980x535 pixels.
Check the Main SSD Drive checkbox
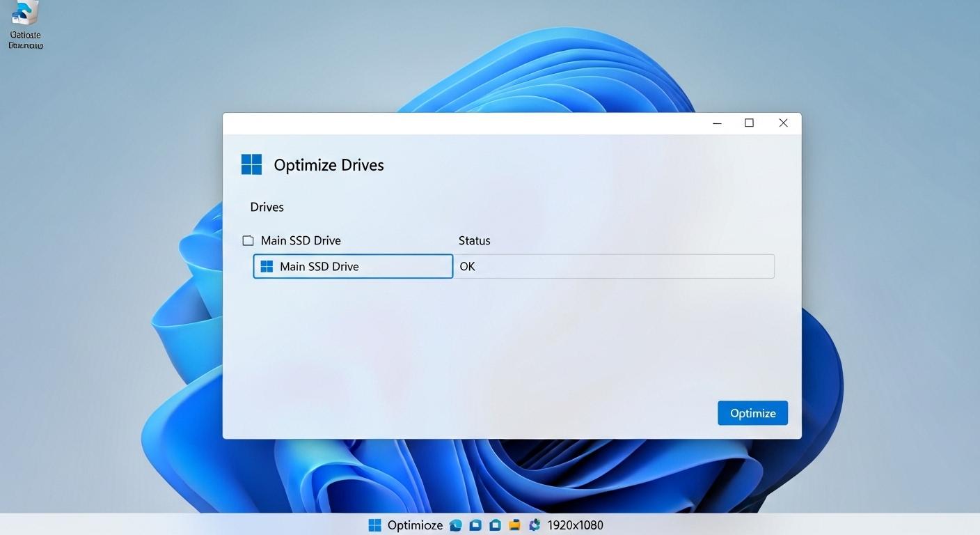pos(248,240)
